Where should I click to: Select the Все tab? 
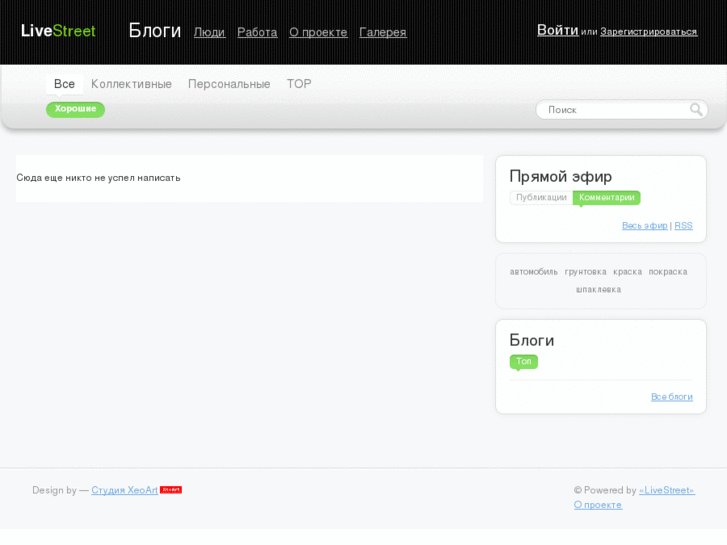coord(64,84)
